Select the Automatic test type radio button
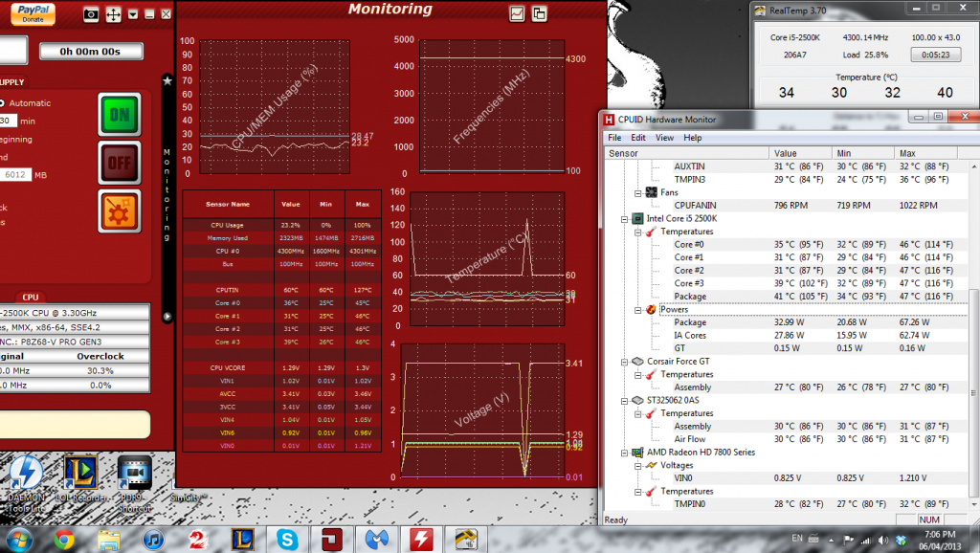 [x=2, y=103]
